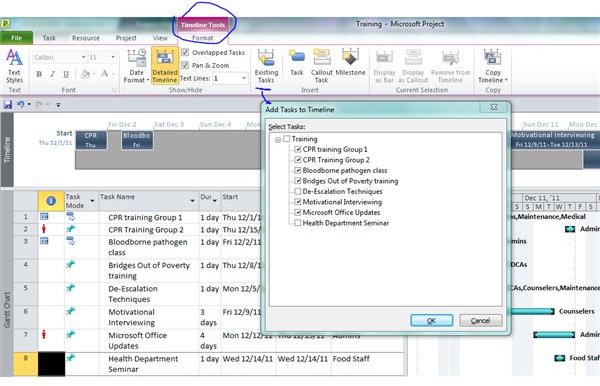
Task: Click the Indicators column header icon
Action: (51, 201)
